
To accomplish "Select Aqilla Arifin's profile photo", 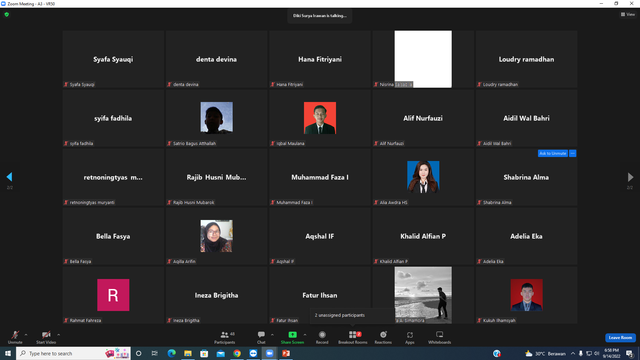I will [x=216, y=236].
